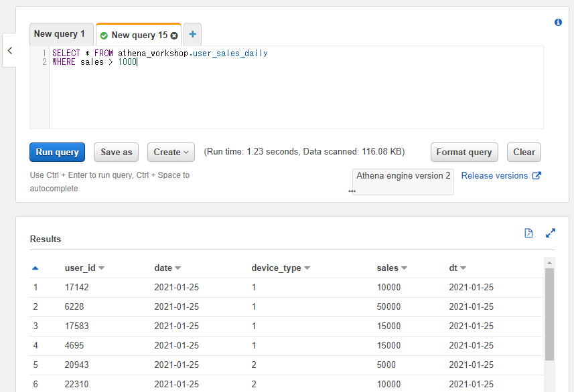Viewport: 574px width, 392px height.
Task: Switch to New query 1 tab
Action: point(61,34)
